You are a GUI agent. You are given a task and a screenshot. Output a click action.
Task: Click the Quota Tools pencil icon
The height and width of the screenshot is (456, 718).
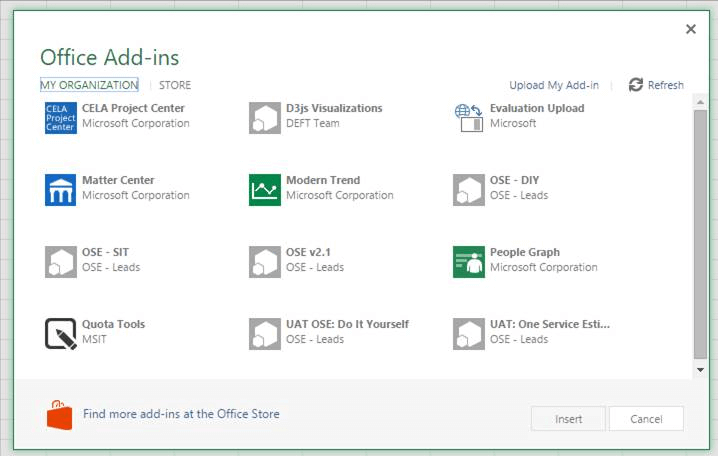pos(61,333)
